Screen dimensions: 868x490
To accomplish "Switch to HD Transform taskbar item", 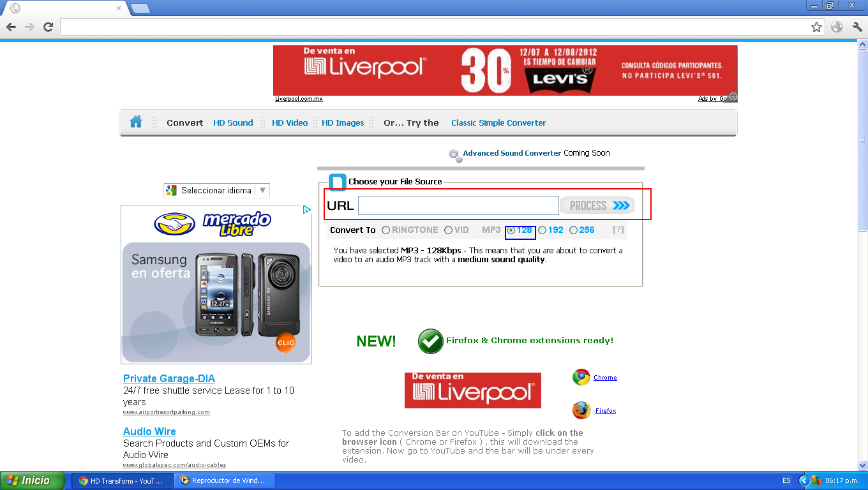I will tap(122, 480).
